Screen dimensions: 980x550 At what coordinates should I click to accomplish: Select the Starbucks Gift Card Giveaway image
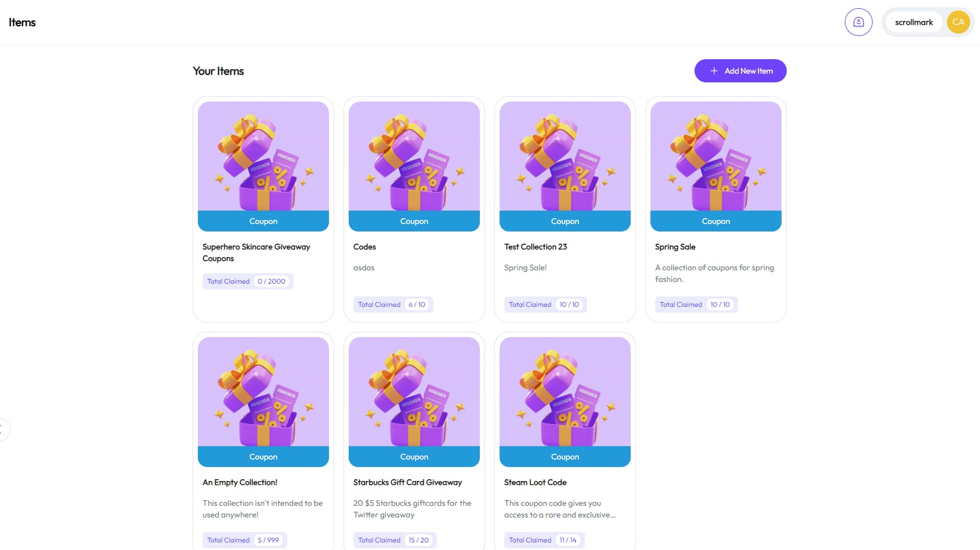coord(414,392)
